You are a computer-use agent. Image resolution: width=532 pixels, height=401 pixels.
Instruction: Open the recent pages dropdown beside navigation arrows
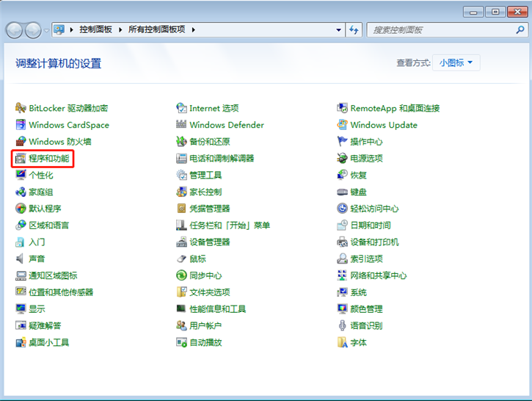pos(47,30)
